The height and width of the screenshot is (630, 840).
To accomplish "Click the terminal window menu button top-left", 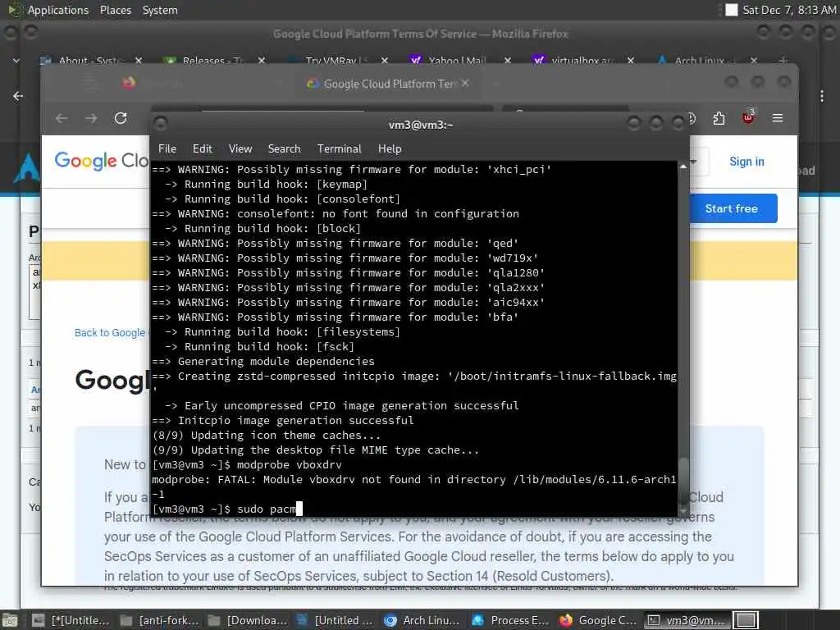I will (160, 125).
